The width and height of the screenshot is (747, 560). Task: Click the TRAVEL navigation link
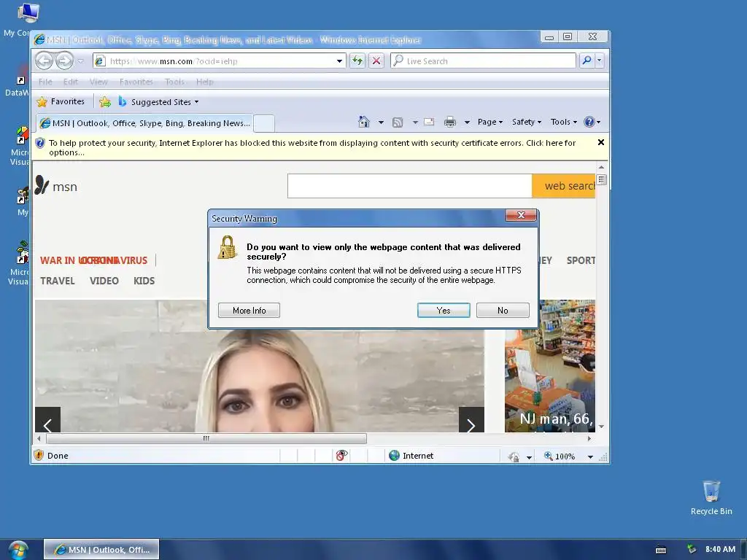57,281
